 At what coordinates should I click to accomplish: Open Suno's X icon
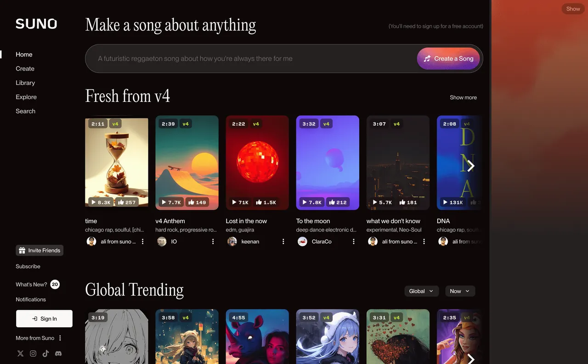(20, 353)
